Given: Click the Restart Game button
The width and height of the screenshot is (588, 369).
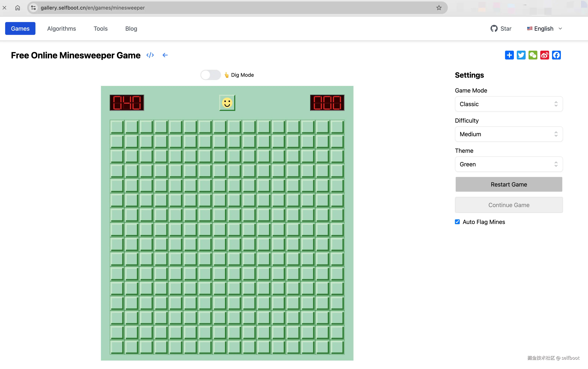Looking at the screenshot, I should (x=509, y=184).
